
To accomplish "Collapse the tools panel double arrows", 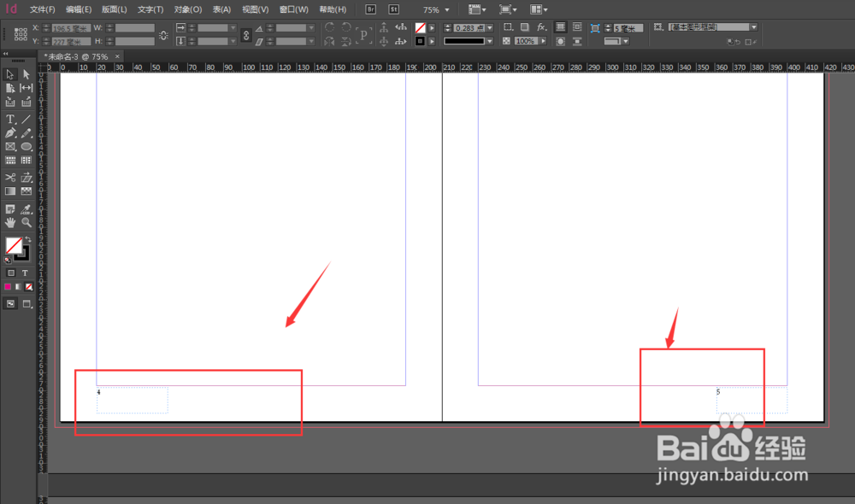I will click(5, 54).
